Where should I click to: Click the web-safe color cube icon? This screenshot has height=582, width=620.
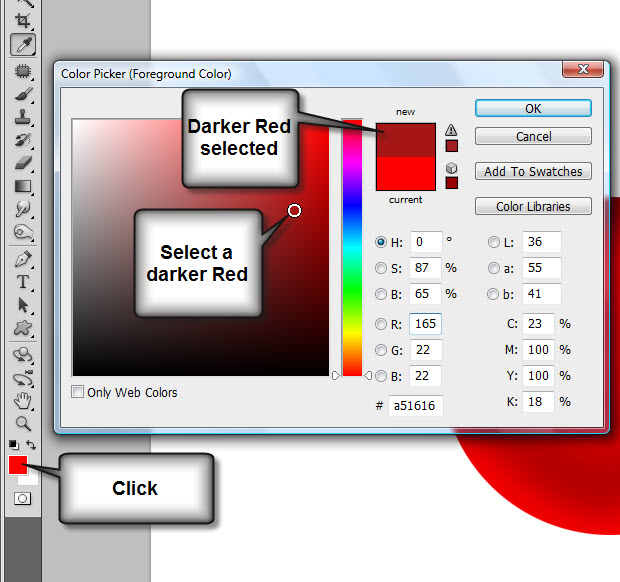(452, 168)
